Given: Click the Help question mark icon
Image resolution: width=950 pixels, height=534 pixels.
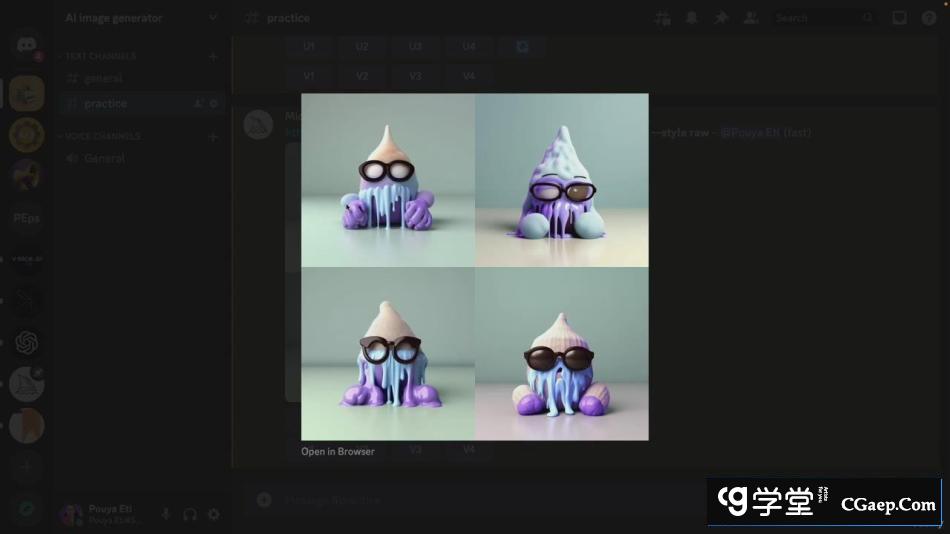Looking at the screenshot, I should [929, 18].
